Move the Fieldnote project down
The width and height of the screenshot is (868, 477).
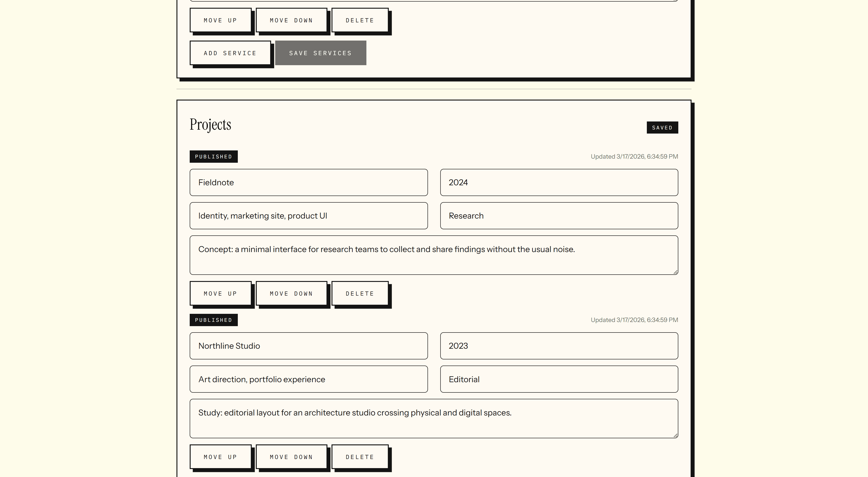pos(291,293)
